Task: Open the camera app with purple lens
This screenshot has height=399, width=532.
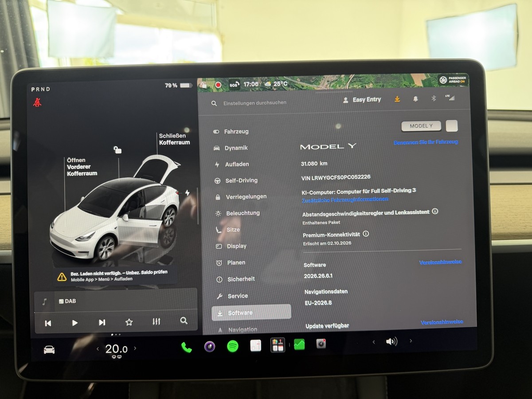Action: coord(210,346)
